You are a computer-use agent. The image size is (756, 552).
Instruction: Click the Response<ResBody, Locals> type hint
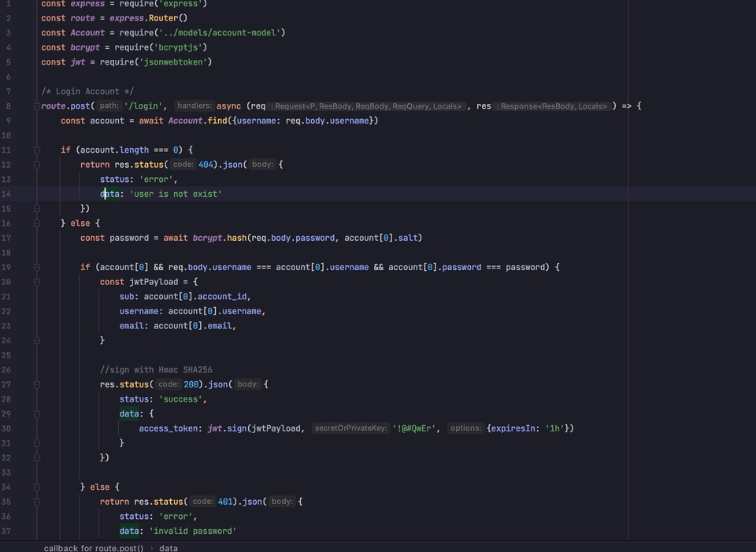click(x=551, y=106)
